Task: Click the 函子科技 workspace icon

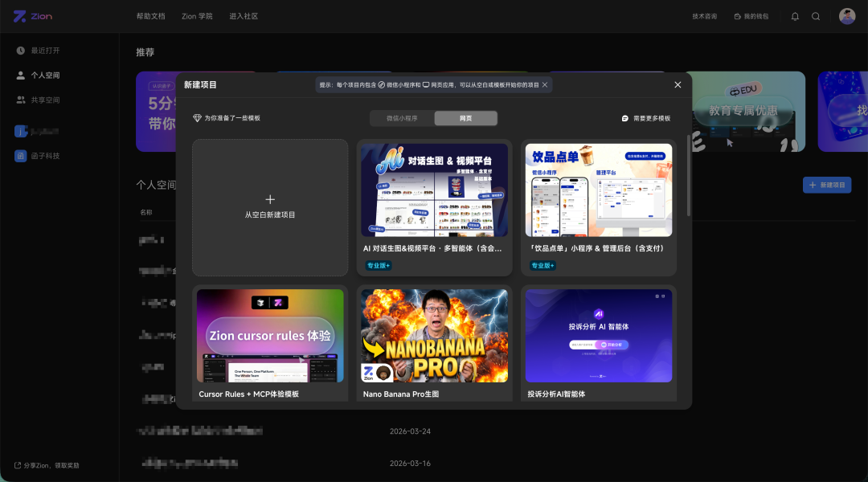Action: [x=20, y=156]
